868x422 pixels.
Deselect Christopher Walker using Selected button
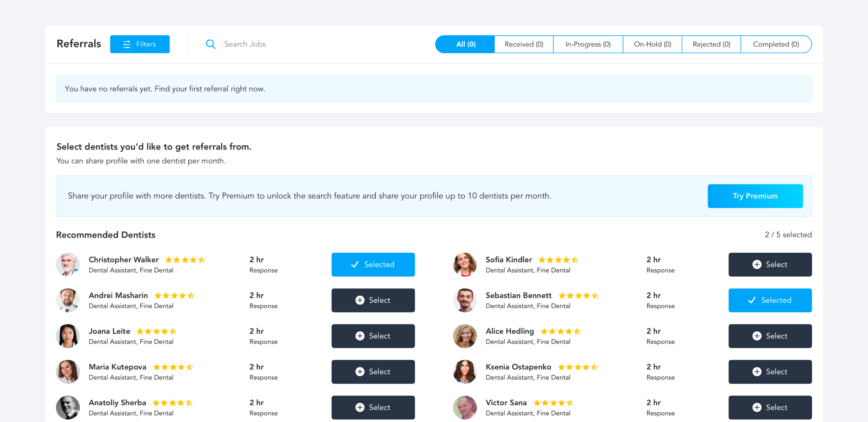[373, 265]
